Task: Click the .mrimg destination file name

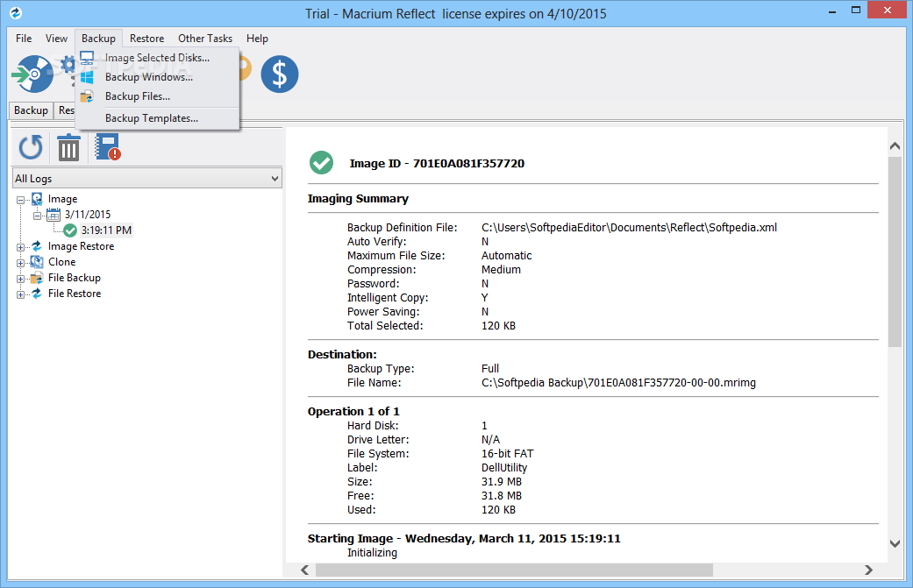Action: (618, 383)
